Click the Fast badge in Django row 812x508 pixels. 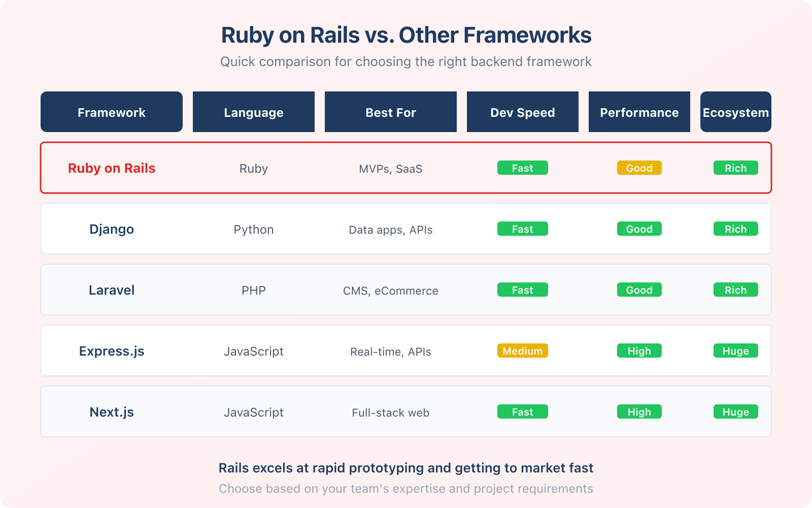pyautogui.click(x=522, y=229)
